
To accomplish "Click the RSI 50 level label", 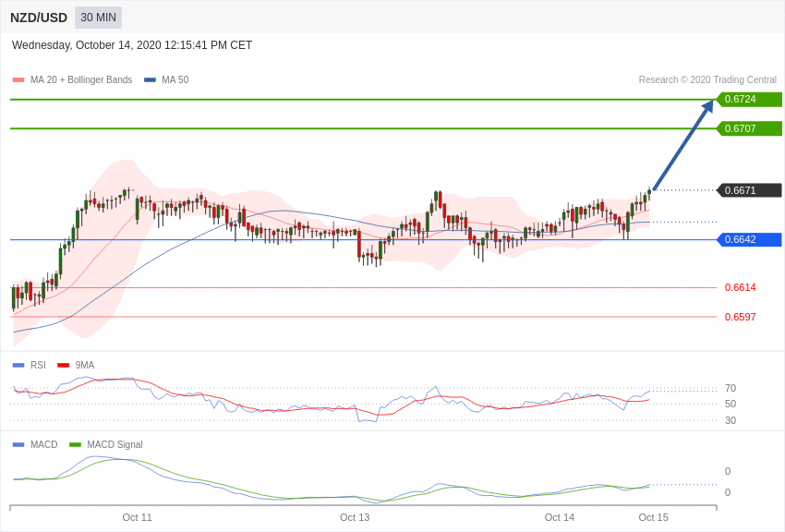I will pyautogui.click(x=731, y=404).
